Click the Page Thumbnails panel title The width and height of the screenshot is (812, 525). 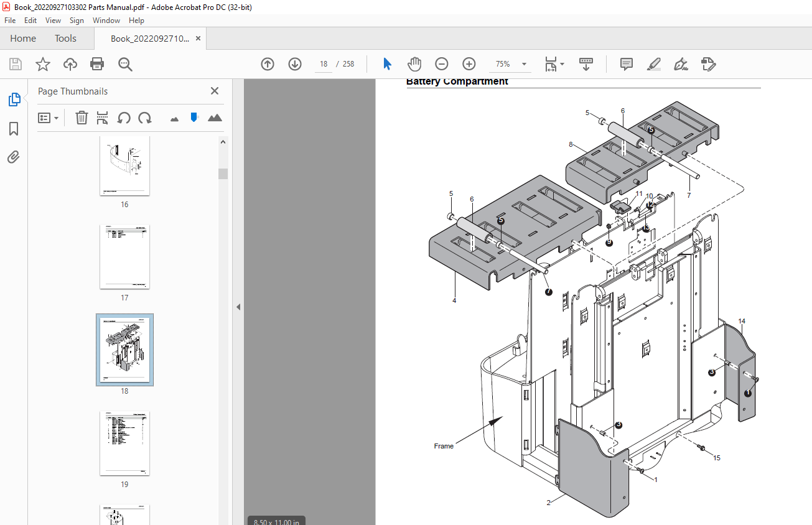73,91
